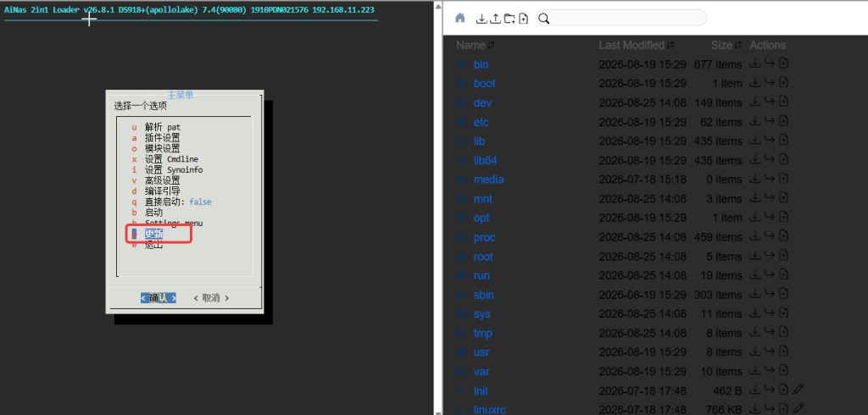Viewport: 868px width, 415px height.
Task: Delete the tmp folder
Action: point(783,332)
